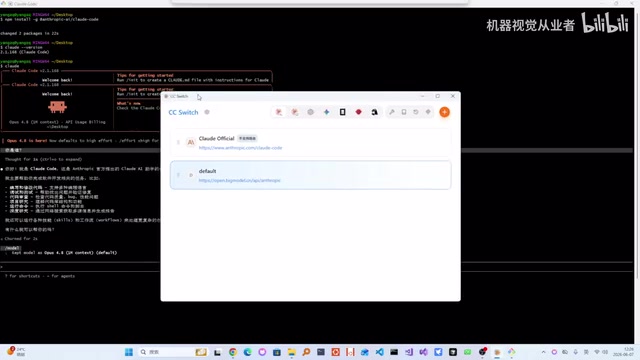The height and width of the screenshot is (360, 640).
Task: Switch to the gray Codex circle tab
Action: [311, 112]
